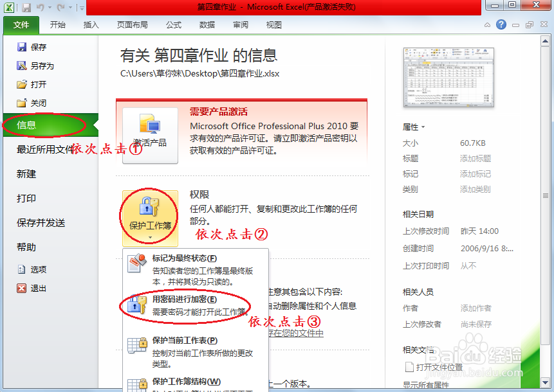The height and width of the screenshot is (392, 554).
Task: Switch to the 视图 ribbon tab
Action: pyautogui.click(x=274, y=25)
